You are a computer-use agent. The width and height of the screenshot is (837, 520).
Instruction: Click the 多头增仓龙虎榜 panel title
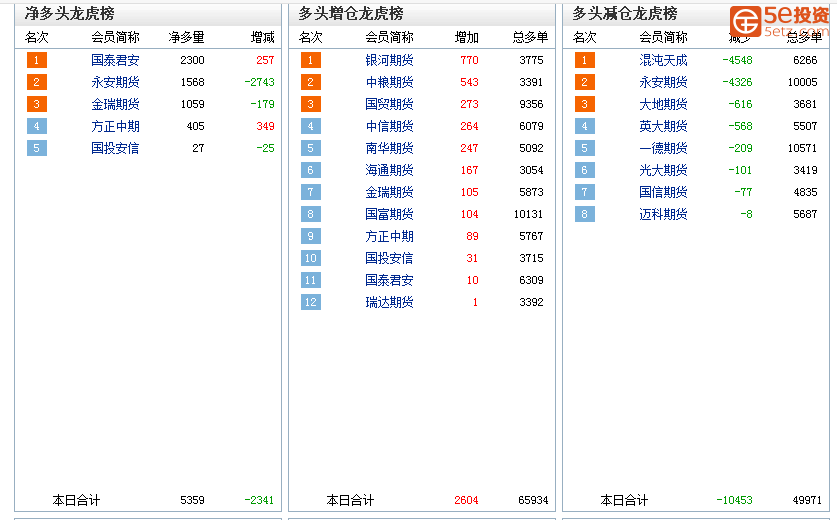pos(351,13)
